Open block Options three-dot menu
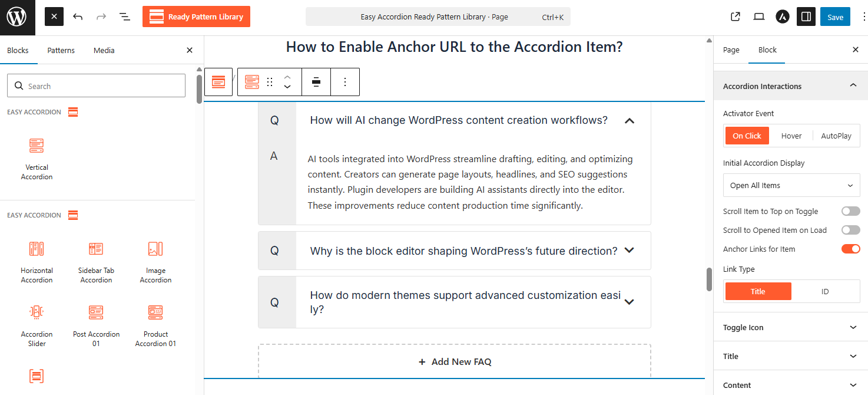 tap(345, 82)
